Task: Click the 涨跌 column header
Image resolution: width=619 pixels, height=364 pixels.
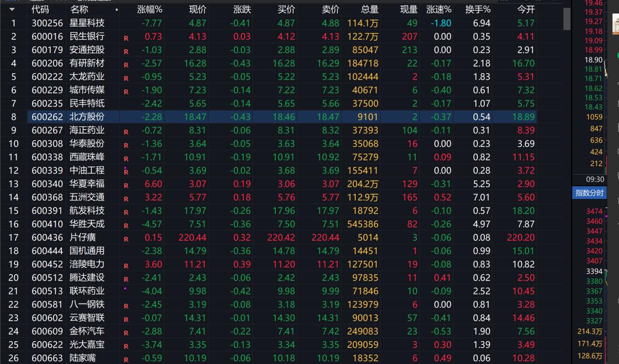Action: pos(242,9)
